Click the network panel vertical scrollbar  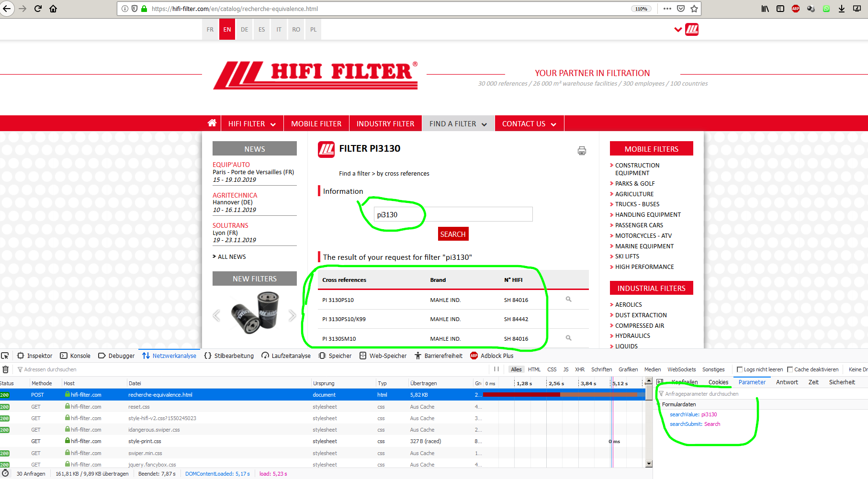coord(649,421)
